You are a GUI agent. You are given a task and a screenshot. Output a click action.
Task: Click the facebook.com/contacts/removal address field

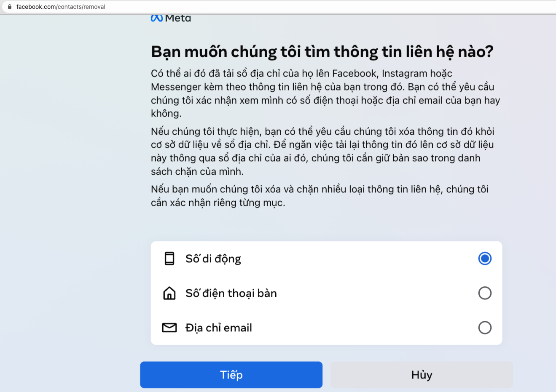[278, 7]
